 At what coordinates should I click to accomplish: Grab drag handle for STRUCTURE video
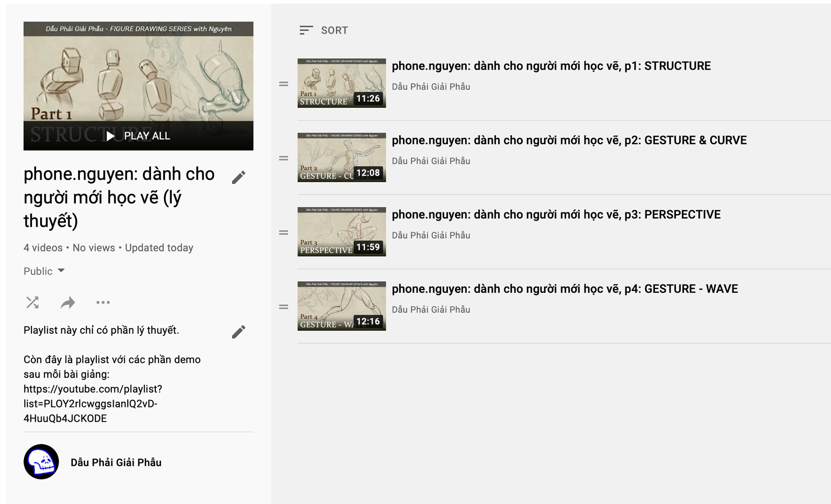[284, 84]
